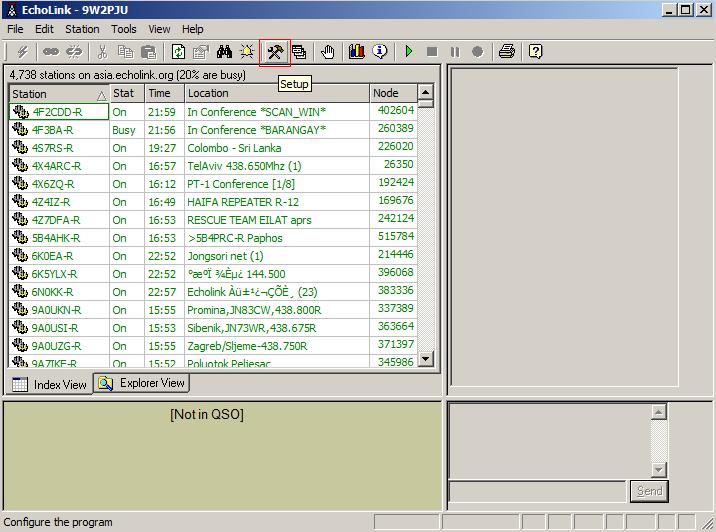Image resolution: width=716 pixels, height=532 pixels.
Task: Click the sun-shaped alarm icon
Action: pyautogui.click(x=247, y=52)
